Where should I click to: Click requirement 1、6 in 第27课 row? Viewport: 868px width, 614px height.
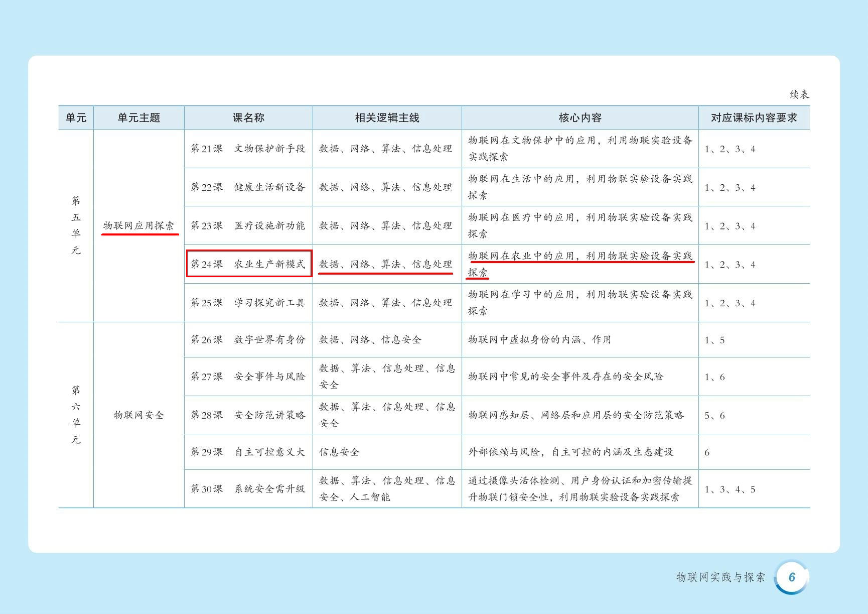point(714,377)
